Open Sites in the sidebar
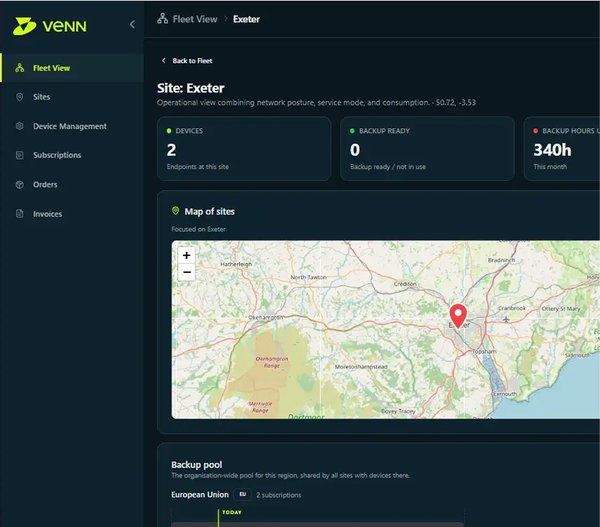The width and height of the screenshot is (600, 527). coord(72,97)
